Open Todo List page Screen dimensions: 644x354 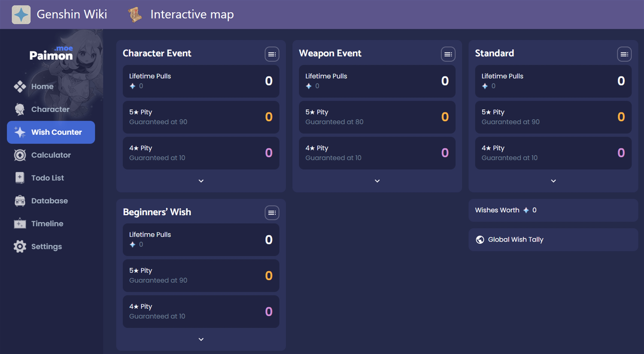click(x=47, y=178)
